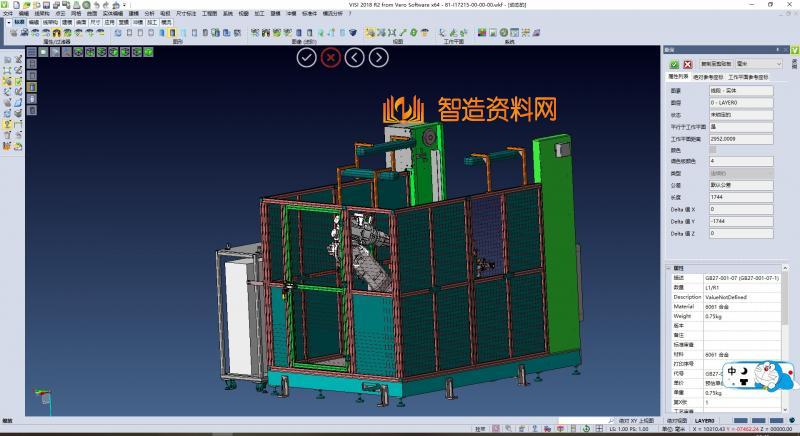Click the left arrow circle in viewport
The height and width of the screenshot is (436, 800).
coord(355,57)
